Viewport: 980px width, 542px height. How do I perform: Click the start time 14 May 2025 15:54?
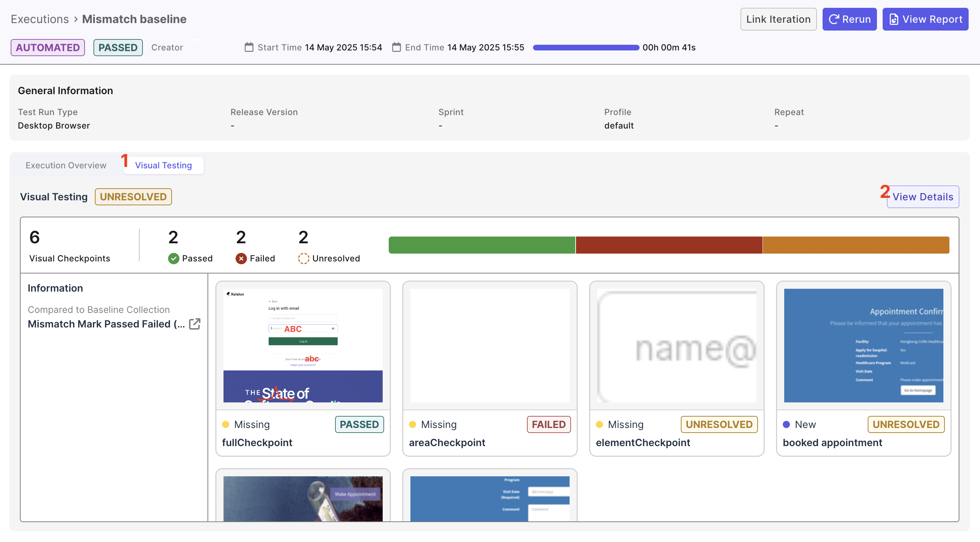[x=343, y=48]
